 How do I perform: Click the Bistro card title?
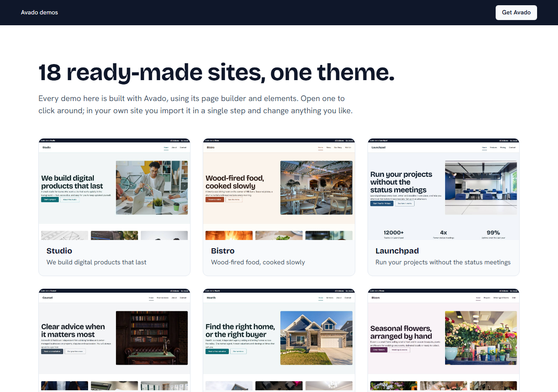coord(223,251)
